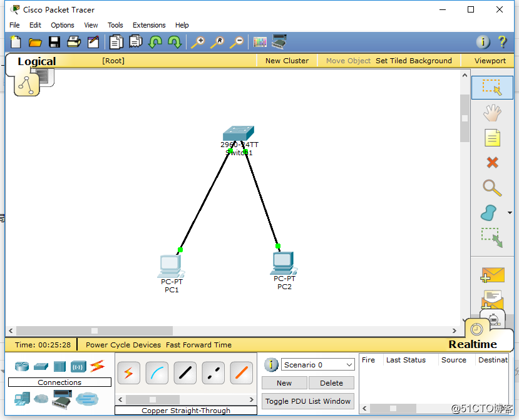The image size is (519, 420).
Task: Select the PC1 computer
Action: click(171, 267)
